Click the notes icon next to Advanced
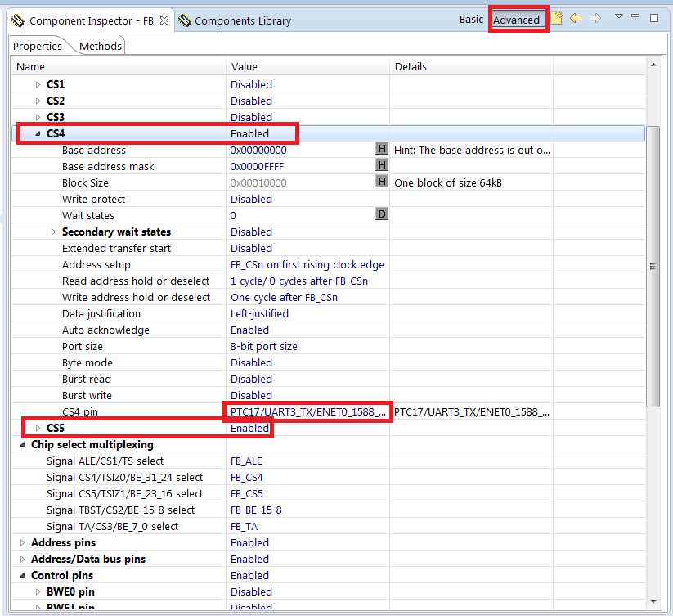This screenshot has height=616, width=673. 556,19
